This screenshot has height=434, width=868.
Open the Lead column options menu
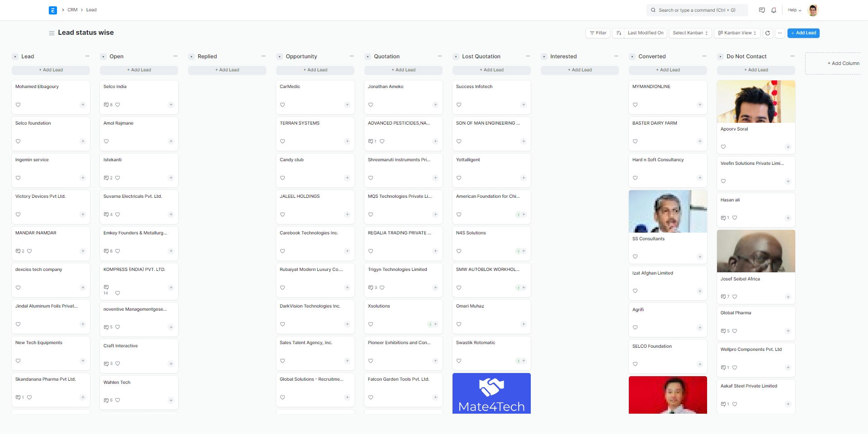coord(87,56)
